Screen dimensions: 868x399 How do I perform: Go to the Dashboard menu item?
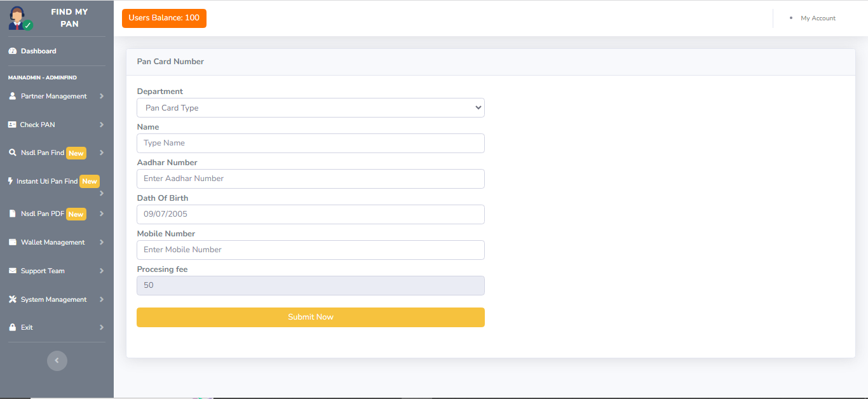click(x=38, y=51)
